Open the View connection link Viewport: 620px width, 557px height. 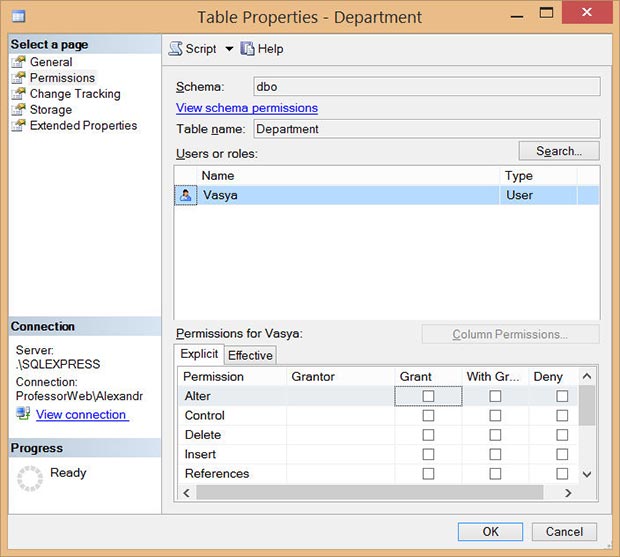point(82,414)
